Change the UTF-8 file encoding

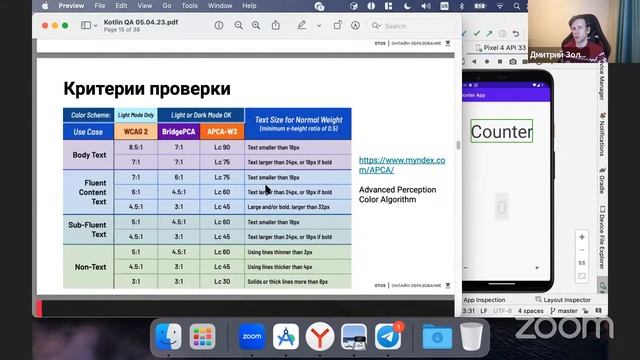coord(502,311)
